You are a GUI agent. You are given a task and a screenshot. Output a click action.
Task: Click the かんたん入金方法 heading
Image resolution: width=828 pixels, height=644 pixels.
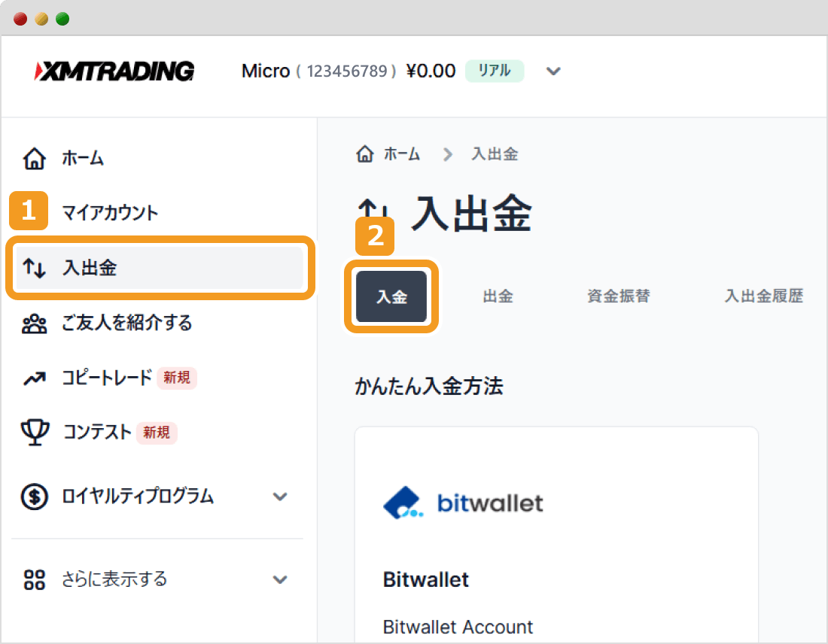click(x=429, y=386)
